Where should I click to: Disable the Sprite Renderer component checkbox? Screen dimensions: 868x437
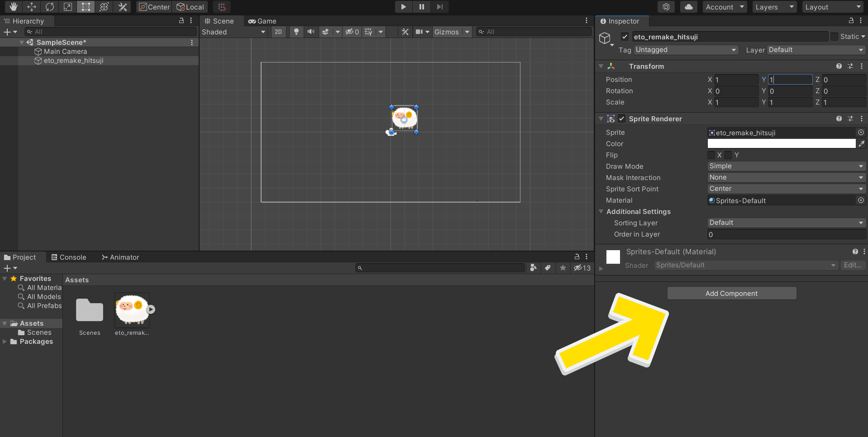tap(622, 119)
